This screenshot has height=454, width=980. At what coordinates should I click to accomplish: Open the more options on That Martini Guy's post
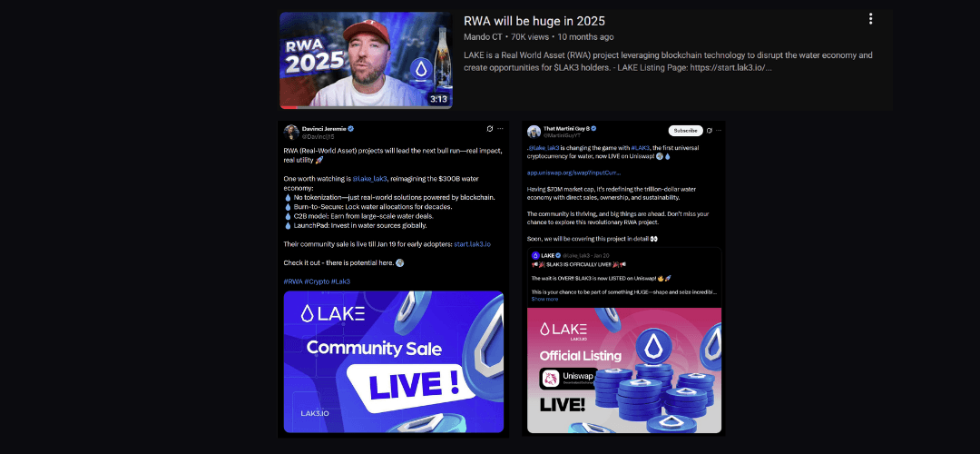[719, 131]
